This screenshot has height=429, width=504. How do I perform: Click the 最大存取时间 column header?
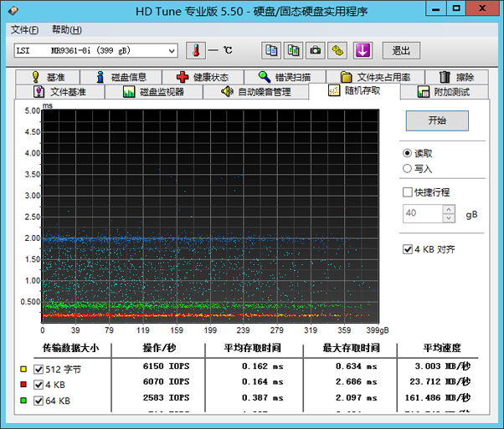[x=352, y=348]
